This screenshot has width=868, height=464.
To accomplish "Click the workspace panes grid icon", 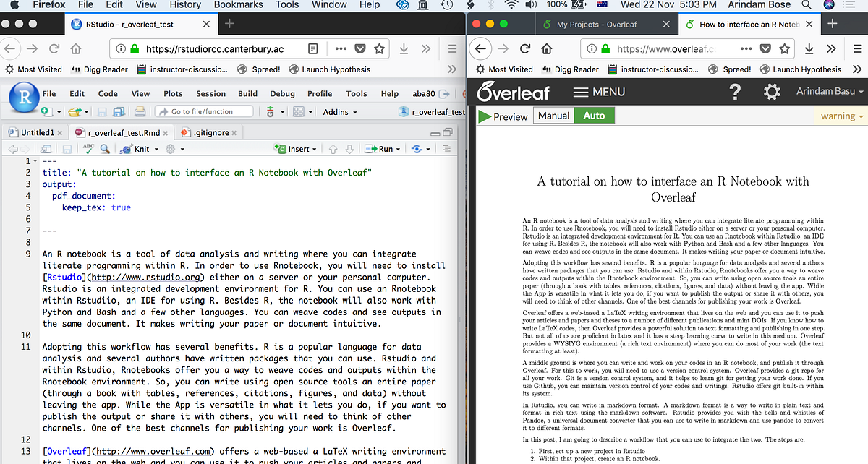I will [x=299, y=112].
